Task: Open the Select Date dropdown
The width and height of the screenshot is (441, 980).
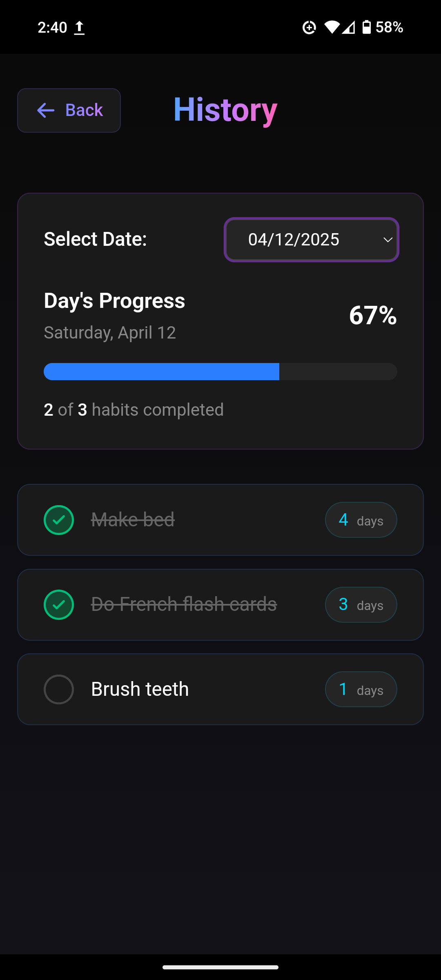Action: [x=311, y=240]
